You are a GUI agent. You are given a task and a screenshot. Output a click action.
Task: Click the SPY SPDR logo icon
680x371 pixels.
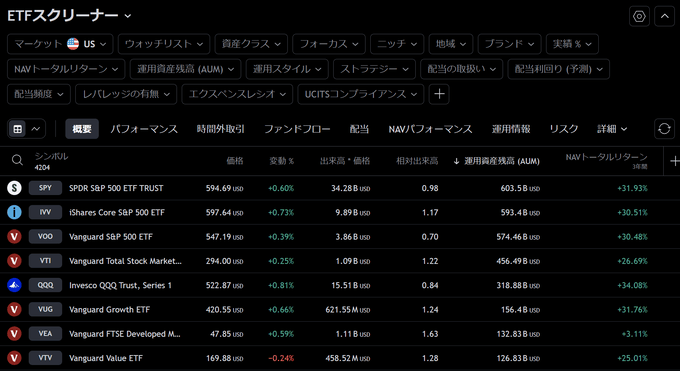[14, 188]
